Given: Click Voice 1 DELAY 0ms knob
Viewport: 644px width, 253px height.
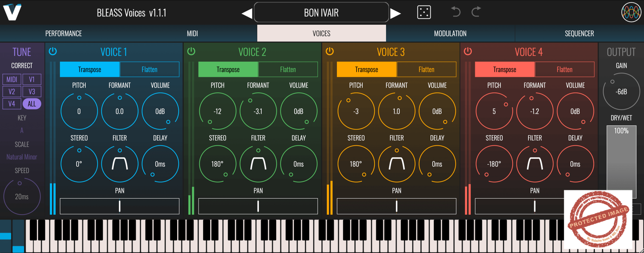Looking at the screenshot, I should pyautogui.click(x=160, y=164).
